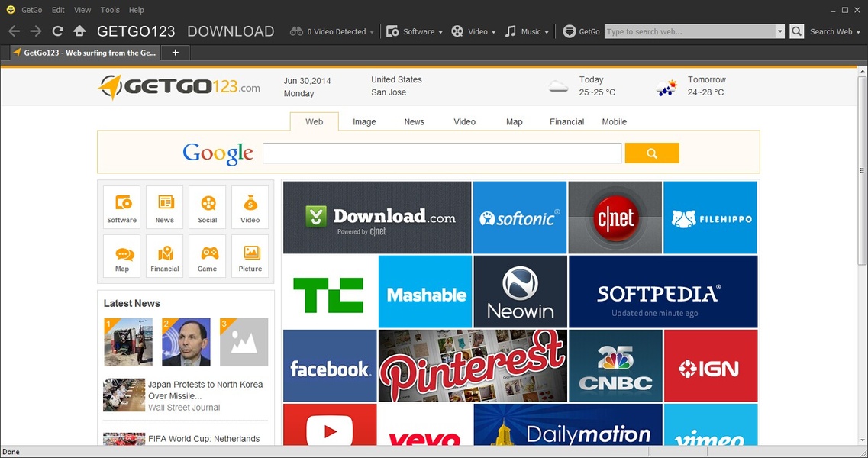Screen dimensions: 868x458
Task: Open the Map category tile
Action: click(122, 256)
